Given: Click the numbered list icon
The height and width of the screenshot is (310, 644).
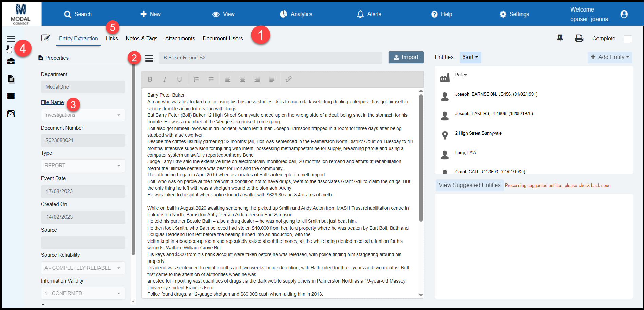Looking at the screenshot, I should click(196, 79).
